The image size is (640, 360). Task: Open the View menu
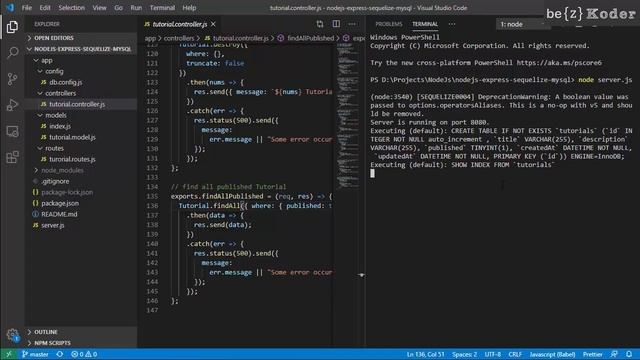99,8
